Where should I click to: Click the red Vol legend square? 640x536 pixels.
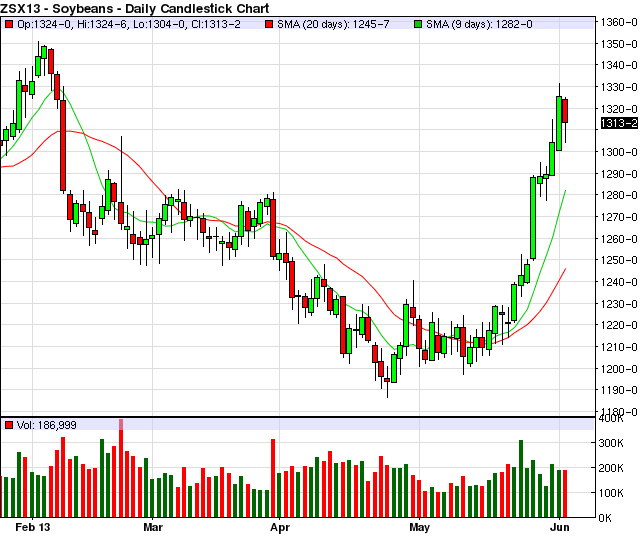pos(9,425)
